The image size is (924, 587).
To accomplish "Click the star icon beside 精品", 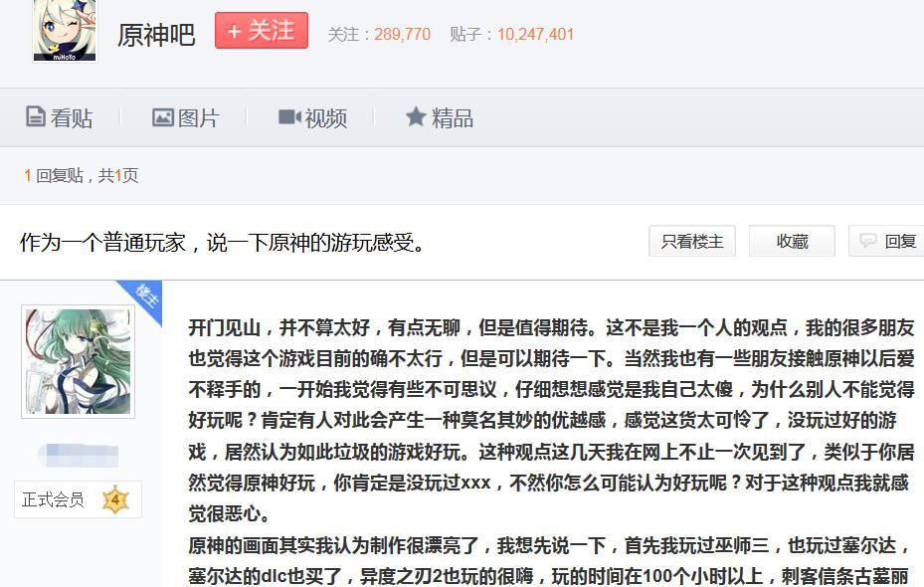I will [x=416, y=116].
